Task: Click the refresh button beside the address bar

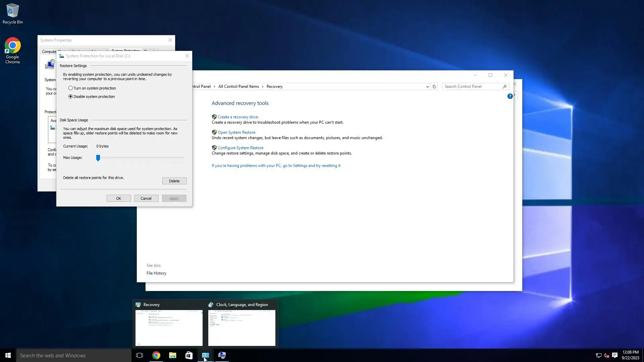Action: (x=434, y=86)
